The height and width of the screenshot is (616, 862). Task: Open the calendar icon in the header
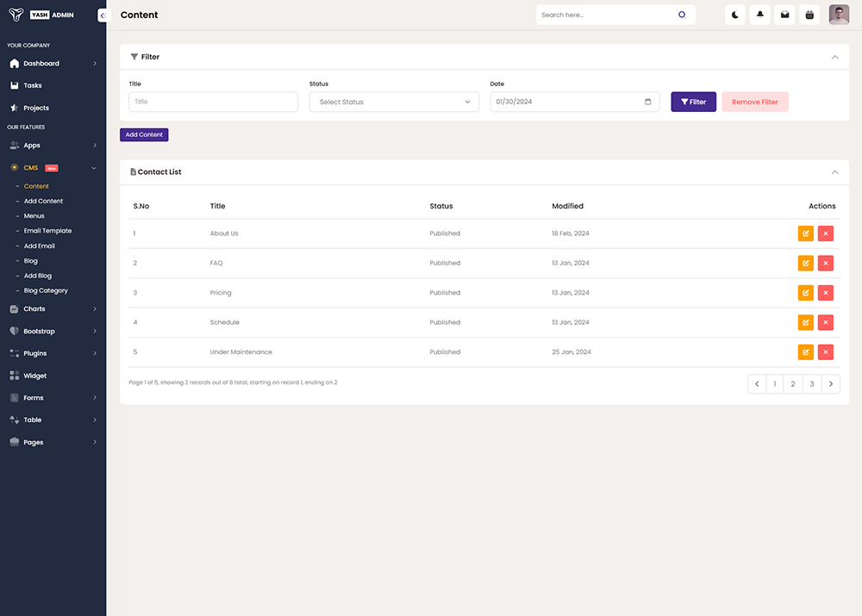point(809,15)
